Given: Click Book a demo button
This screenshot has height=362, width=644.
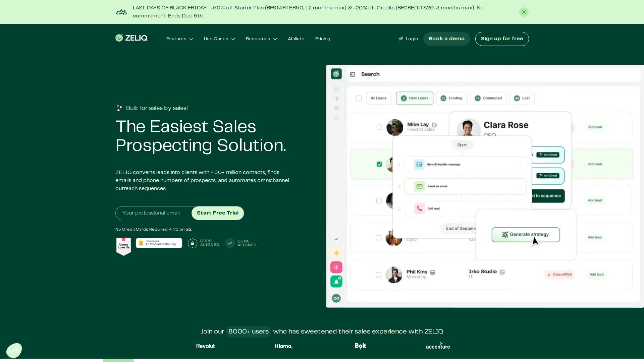Looking at the screenshot, I should (446, 39).
